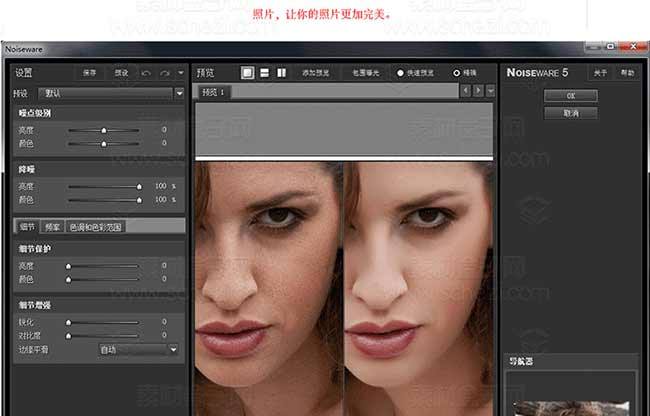Go to next preview tab arrow
The width and height of the screenshot is (650, 416).
(x=477, y=91)
